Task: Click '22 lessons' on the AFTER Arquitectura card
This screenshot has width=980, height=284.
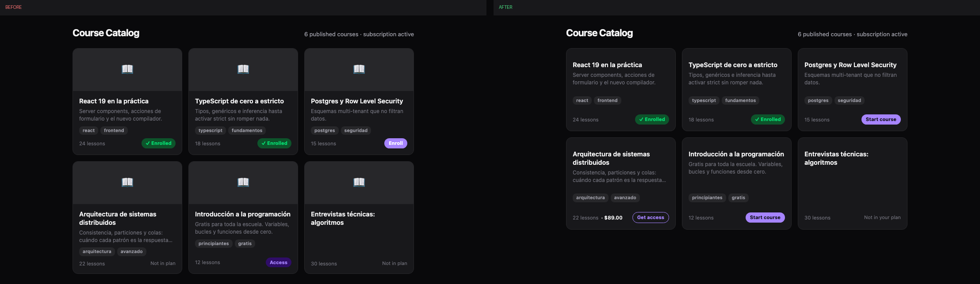Action: coord(586,218)
